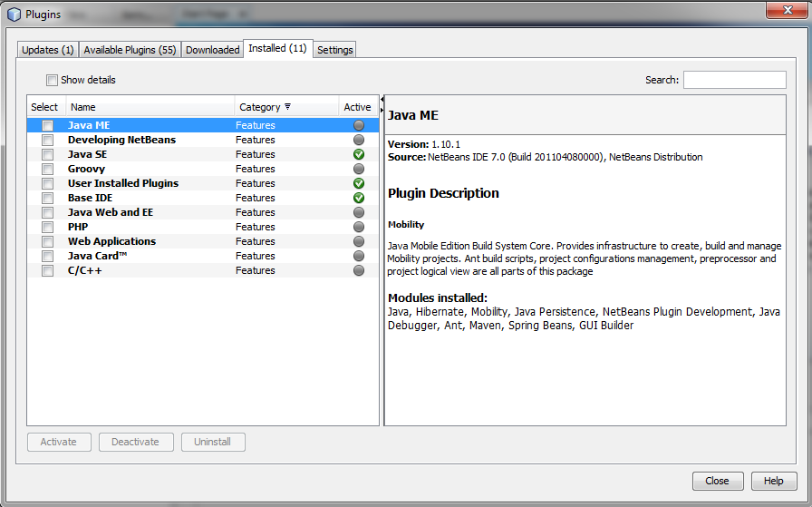This screenshot has height=507, width=812.
Task: Select the Installed (11) tab
Action: pos(277,48)
